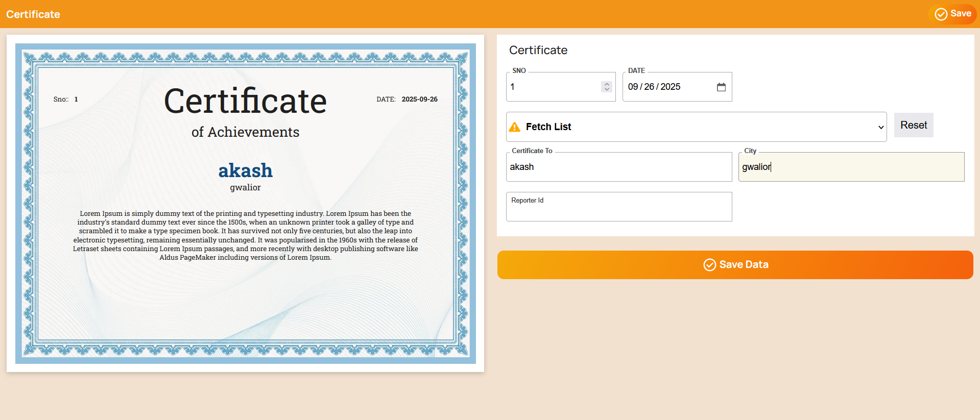Click the City field containing gwalior
The image size is (980, 420).
851,167
